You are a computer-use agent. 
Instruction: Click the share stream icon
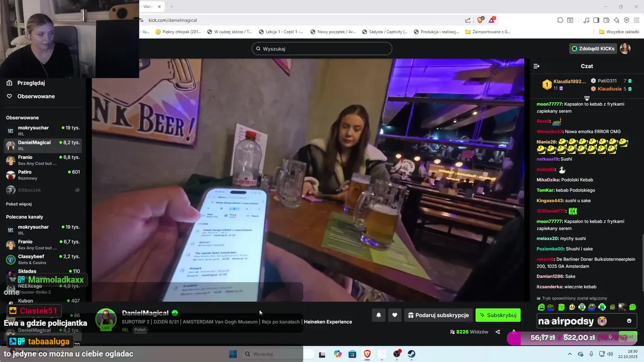(x=498, y=332)
